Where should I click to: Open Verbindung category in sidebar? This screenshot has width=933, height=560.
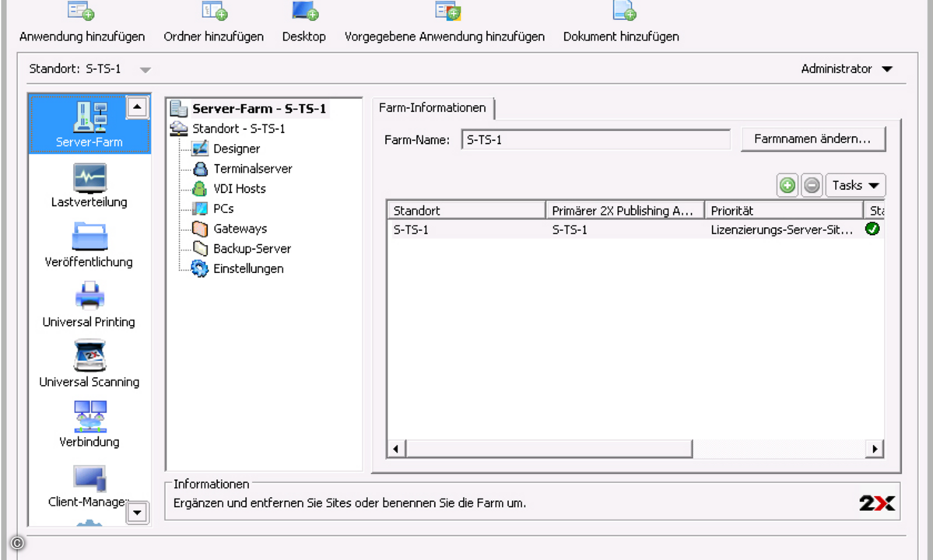click(89, 425)
